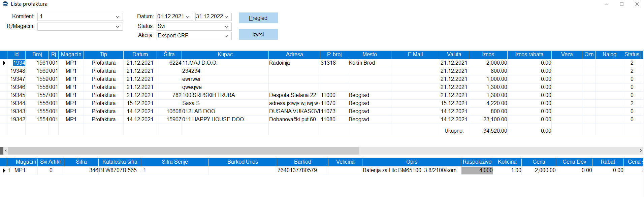
Task: Open the Status dropdown showing Svi
Action: click(226, 27)
